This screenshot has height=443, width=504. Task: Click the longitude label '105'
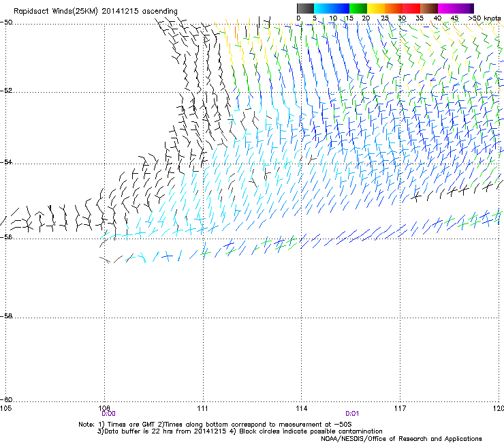coord(5,408)
